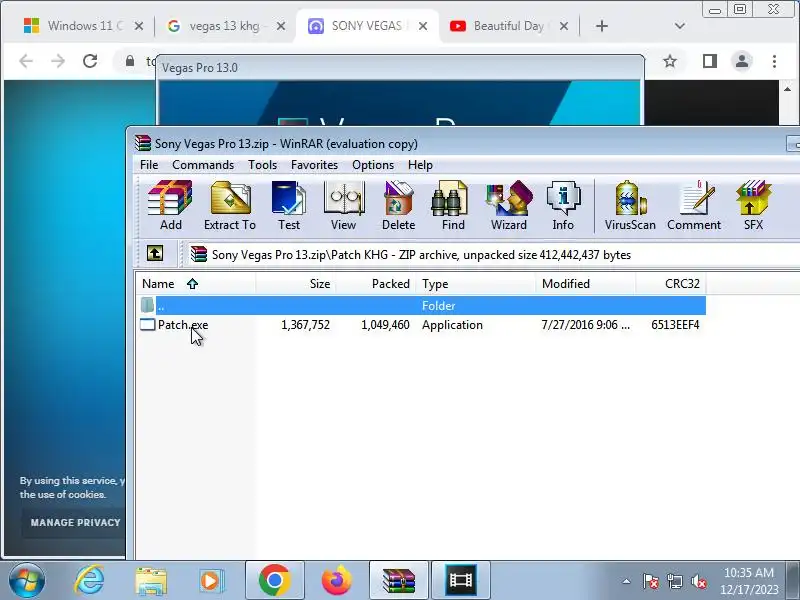Go up one folder level arrow
Image resolution: width=800 pixels, height=600 pixels.
tap(155, 253)
